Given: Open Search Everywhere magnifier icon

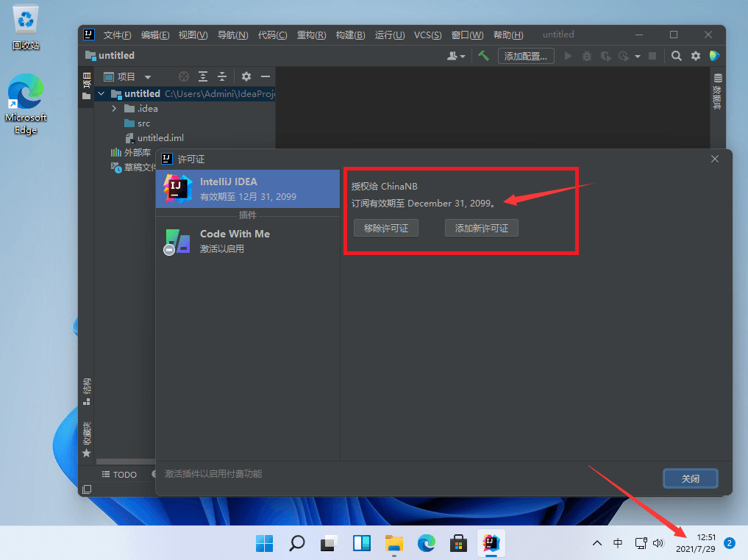Looking at the screenshot, I should coord(676,56).
